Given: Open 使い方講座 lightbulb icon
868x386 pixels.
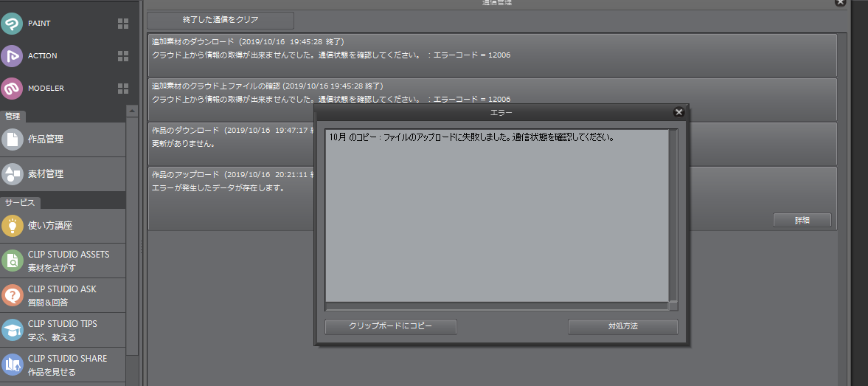Looking at the screenshot, I should click(x=13, y=226).
